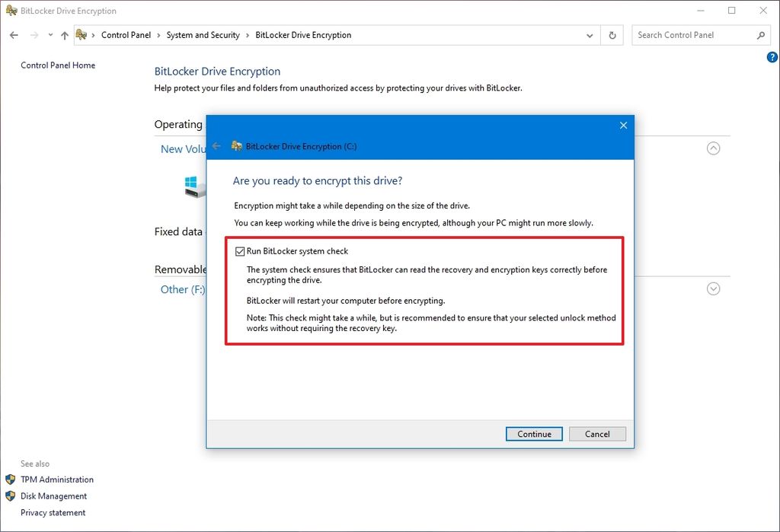Collapse the Operating system drive section chevron
The height and width of the screenshot is (532, 780).
pos(713,148)
